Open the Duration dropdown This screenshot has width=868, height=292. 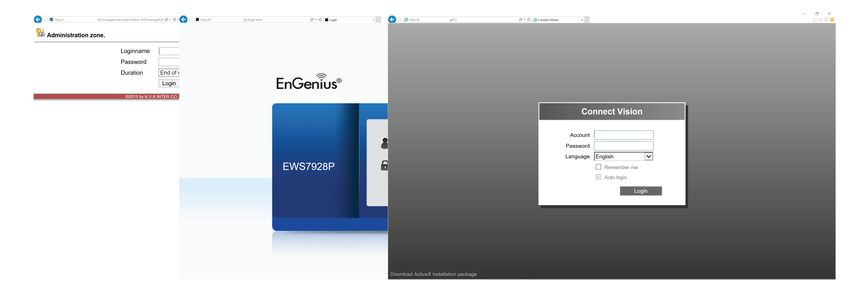pyautogui.click(x=169, y=72)
